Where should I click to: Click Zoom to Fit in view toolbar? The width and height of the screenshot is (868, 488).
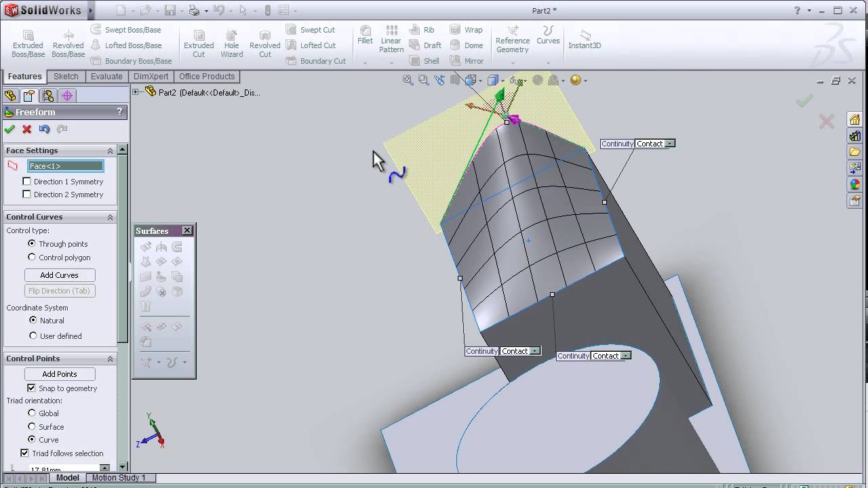pos(408,80)
